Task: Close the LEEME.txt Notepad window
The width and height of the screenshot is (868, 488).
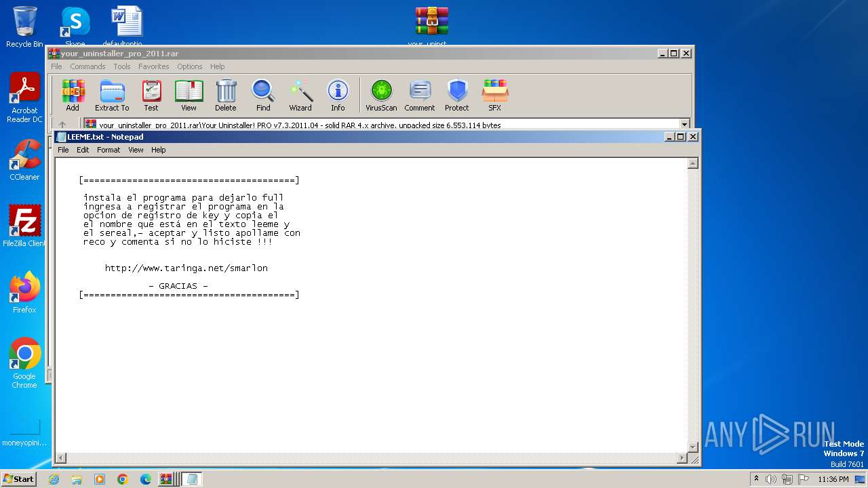Action: (x=692, y=136)
